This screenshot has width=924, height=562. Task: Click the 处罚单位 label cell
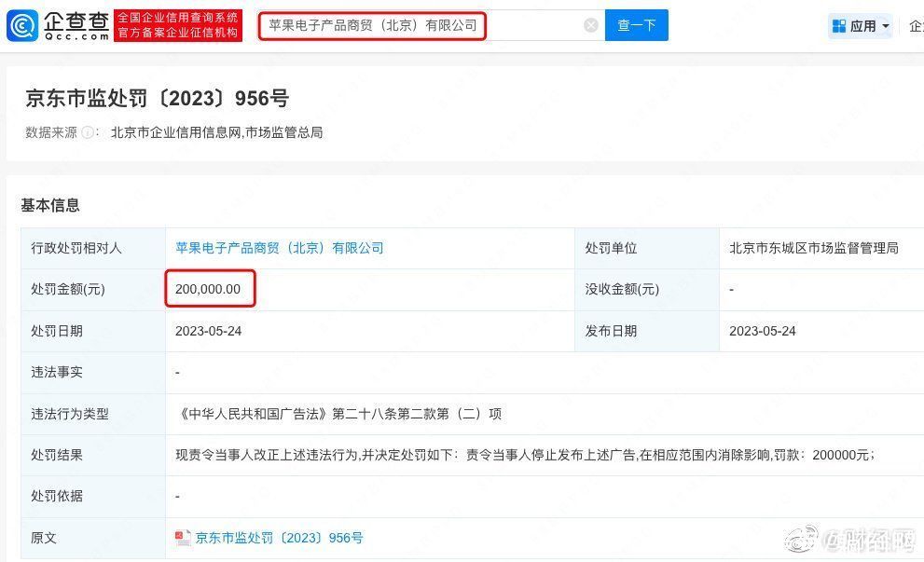point(647,248)
